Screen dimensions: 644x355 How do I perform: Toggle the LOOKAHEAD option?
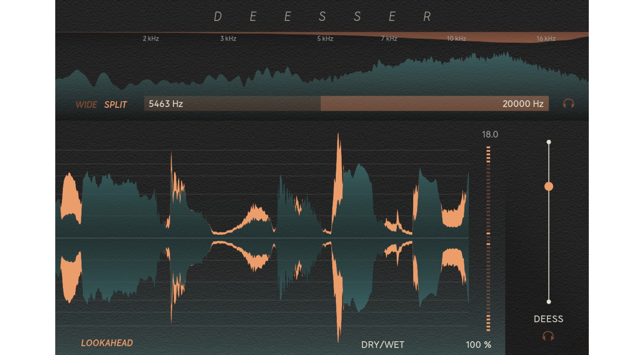pos(107,343)
